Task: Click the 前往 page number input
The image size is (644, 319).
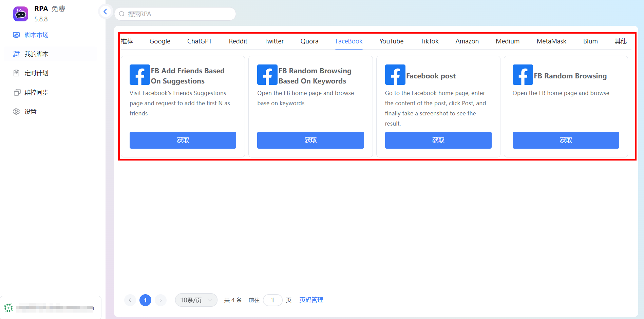Action: pos(272,300)
